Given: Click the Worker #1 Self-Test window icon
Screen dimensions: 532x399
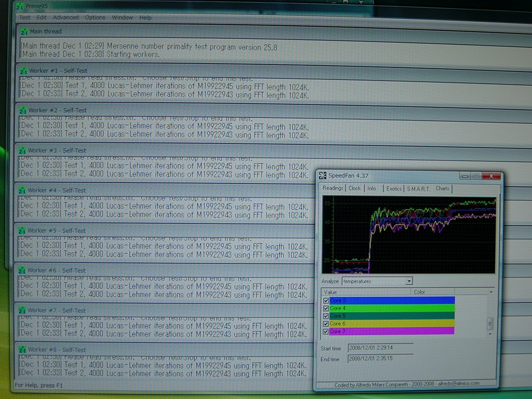Looking at the screenshot, I should tap(23, 71).
